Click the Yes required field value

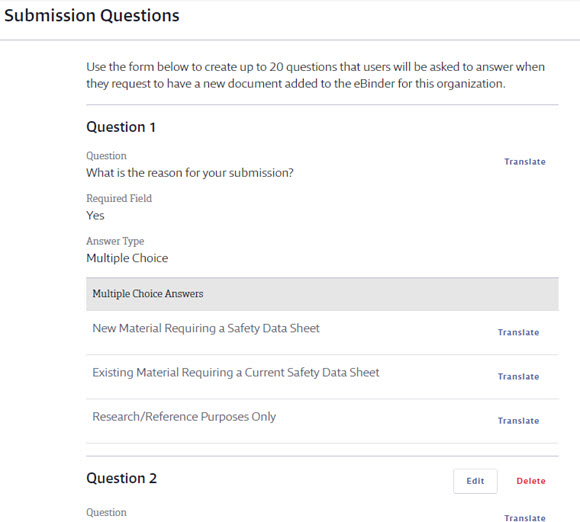tap(95, 215)
